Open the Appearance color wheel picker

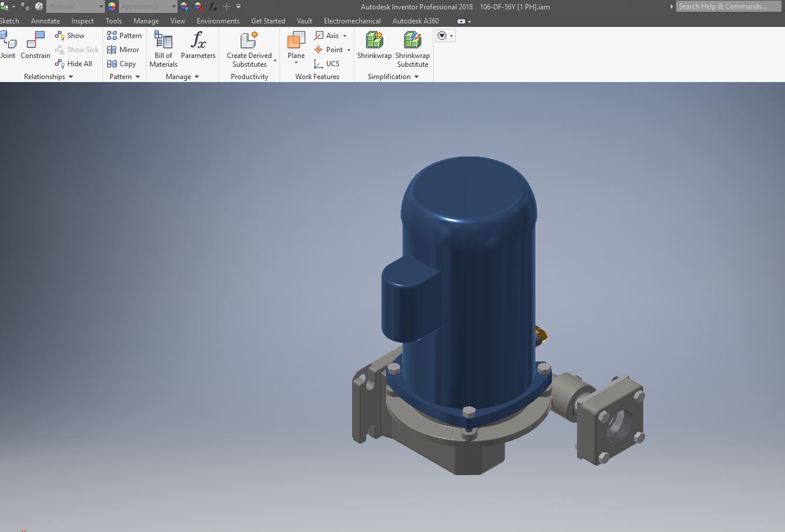(x=111, y=6)
